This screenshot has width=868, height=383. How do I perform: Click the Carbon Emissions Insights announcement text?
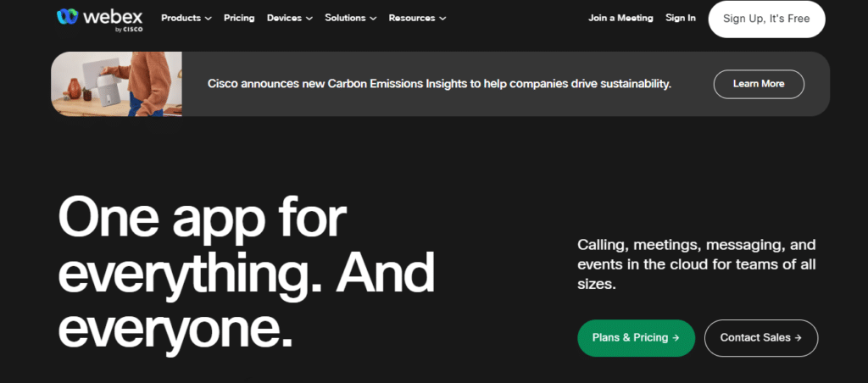[439, 84]
